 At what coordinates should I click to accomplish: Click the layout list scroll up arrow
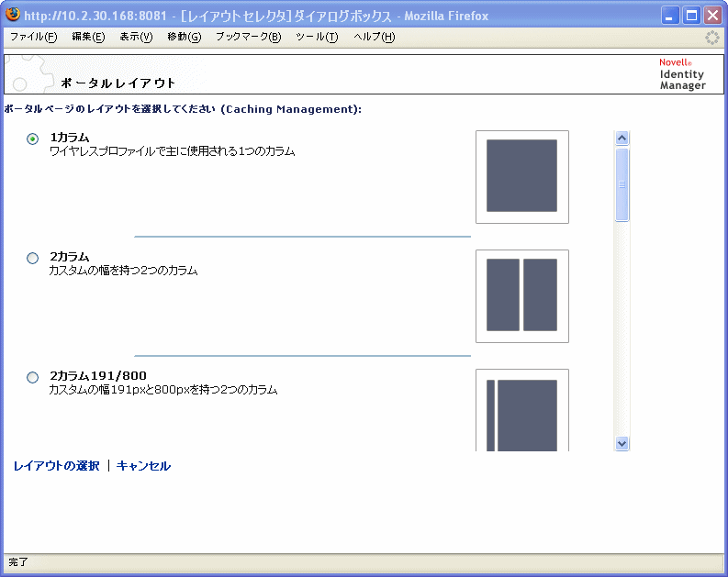622,138
